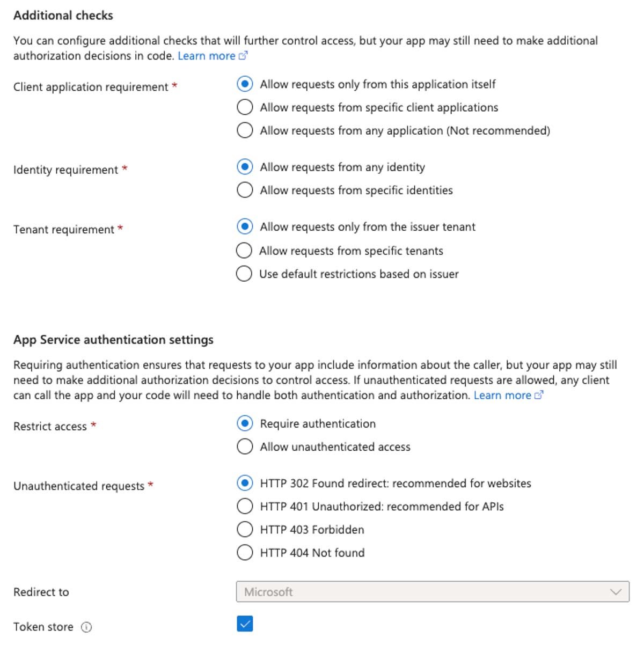
Task: Enable Allow unauthenticated access
Action: coord(245,446)
